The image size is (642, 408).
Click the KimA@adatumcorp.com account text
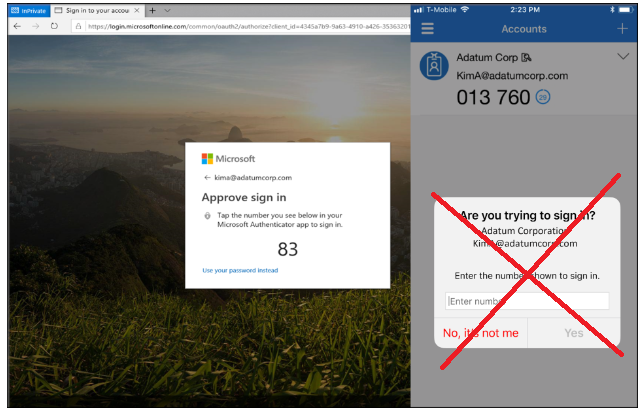coord(512,76)
